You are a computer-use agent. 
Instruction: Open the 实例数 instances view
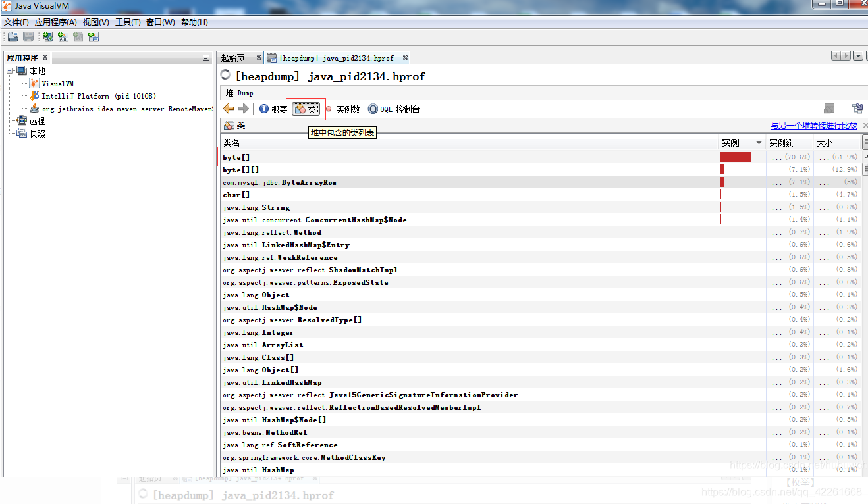(x=342, y=109)
